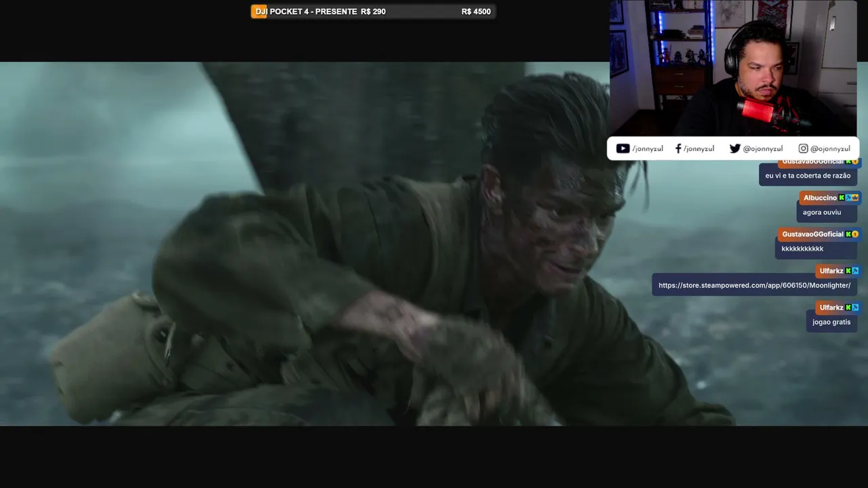Click the YouTube logo in the social bar
The height and width of the screenshot is (488, 868).
point(623,148)
